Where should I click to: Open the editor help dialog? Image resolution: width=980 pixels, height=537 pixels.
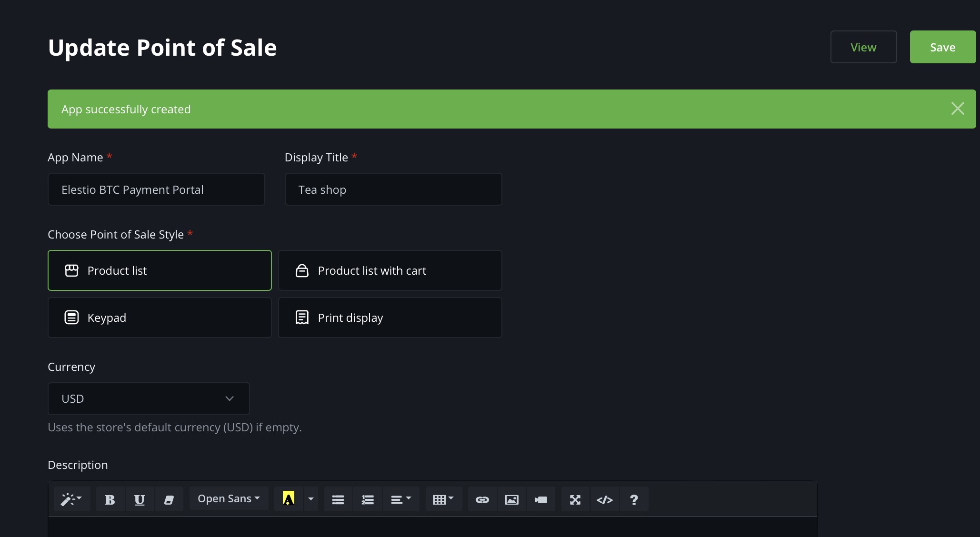pos(634,499)
